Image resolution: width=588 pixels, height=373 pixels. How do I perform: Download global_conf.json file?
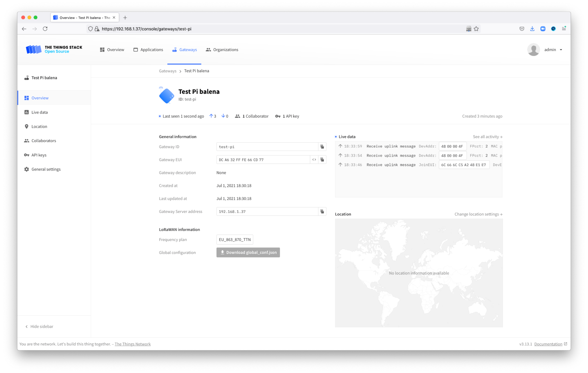[x=248, y=252]
